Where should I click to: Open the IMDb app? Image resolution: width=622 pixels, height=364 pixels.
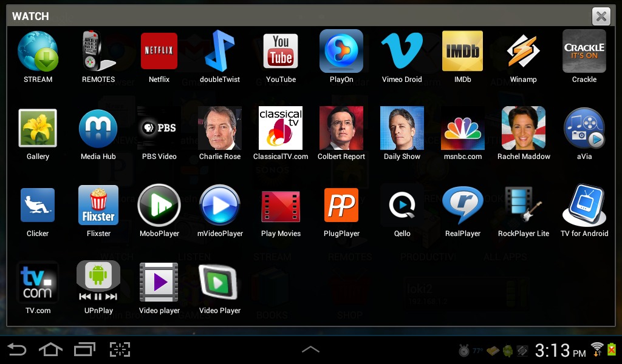[x=462, y=51]
